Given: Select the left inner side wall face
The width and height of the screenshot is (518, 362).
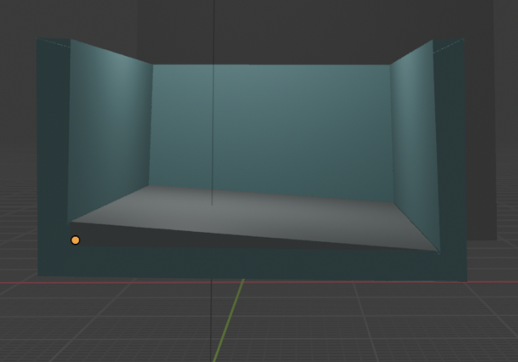Looking at the screenshot, I should 110,130.
